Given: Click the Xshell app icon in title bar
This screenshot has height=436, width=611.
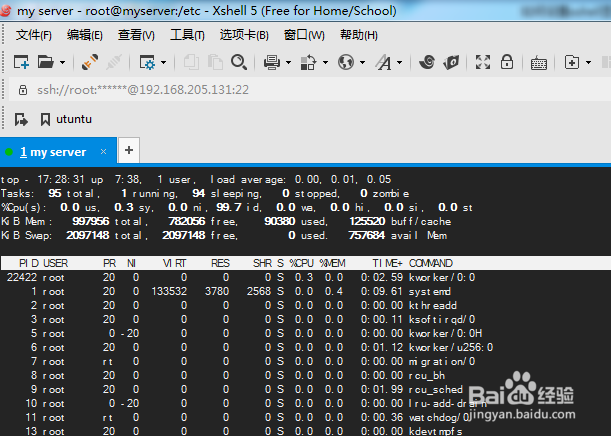Looking at the screenshot, I should tap(6, 10).
